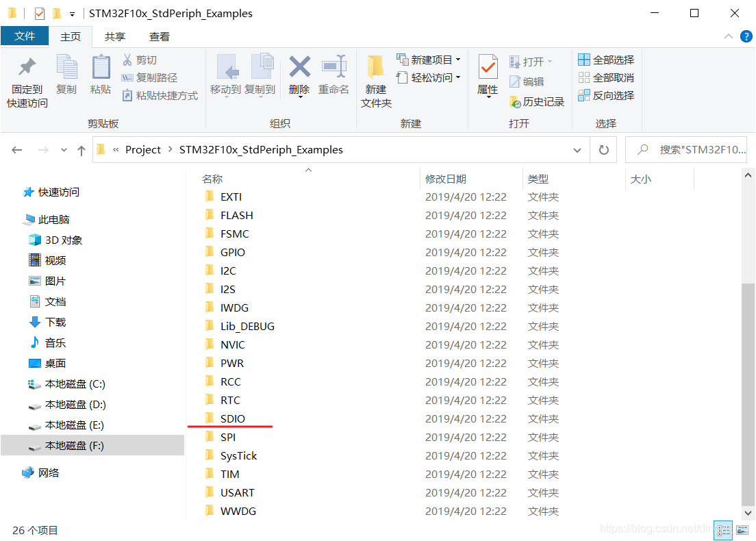
Task: Select Network in navigation pane
Action: point(40,473)
